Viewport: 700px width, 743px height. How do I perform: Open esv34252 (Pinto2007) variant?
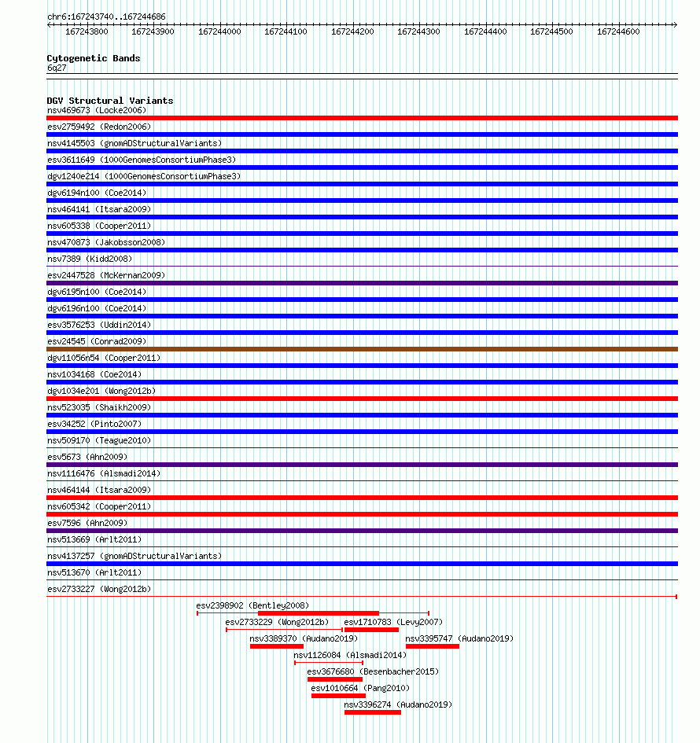(x=94, y=424)
